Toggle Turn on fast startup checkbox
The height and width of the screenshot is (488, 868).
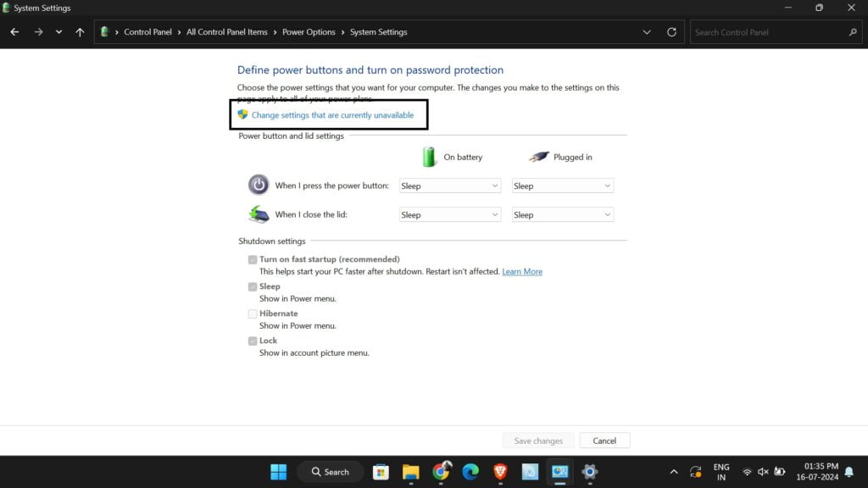[x=253, y=259]
